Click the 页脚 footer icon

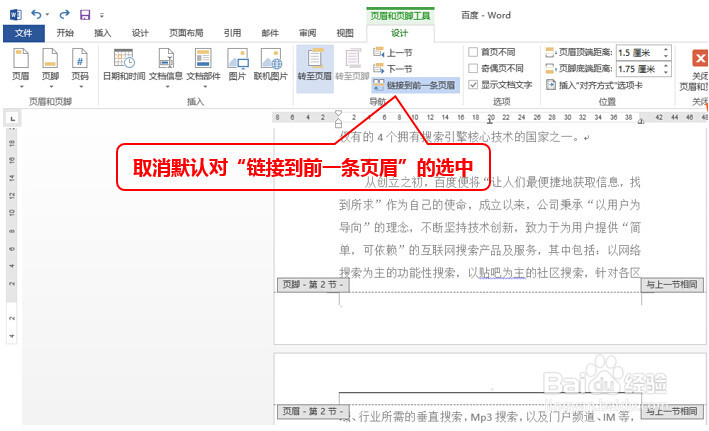tap(50, 59)
